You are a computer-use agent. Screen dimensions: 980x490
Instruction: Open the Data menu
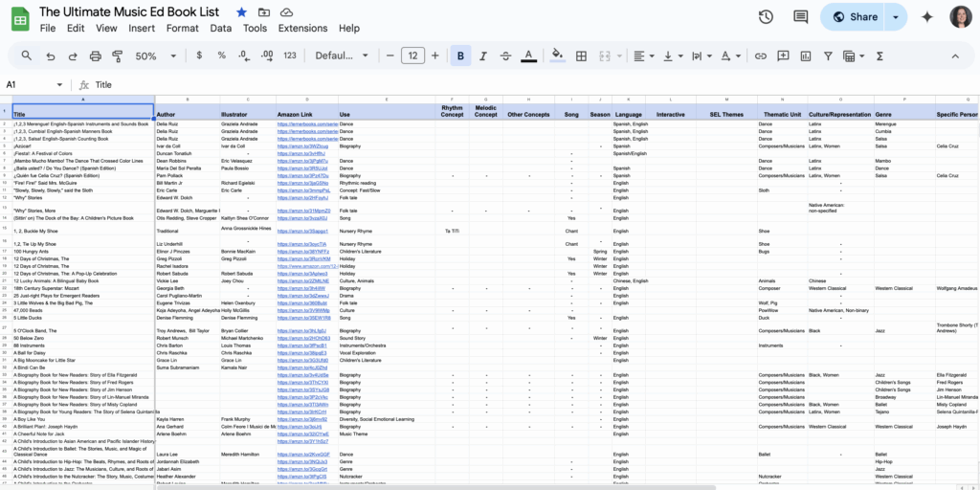221,28
